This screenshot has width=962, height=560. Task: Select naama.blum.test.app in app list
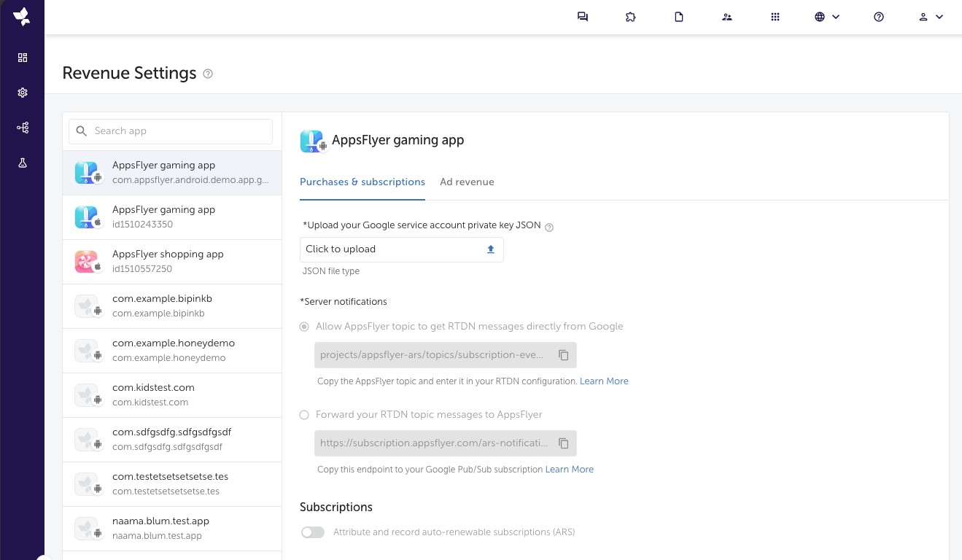point(172,529)
